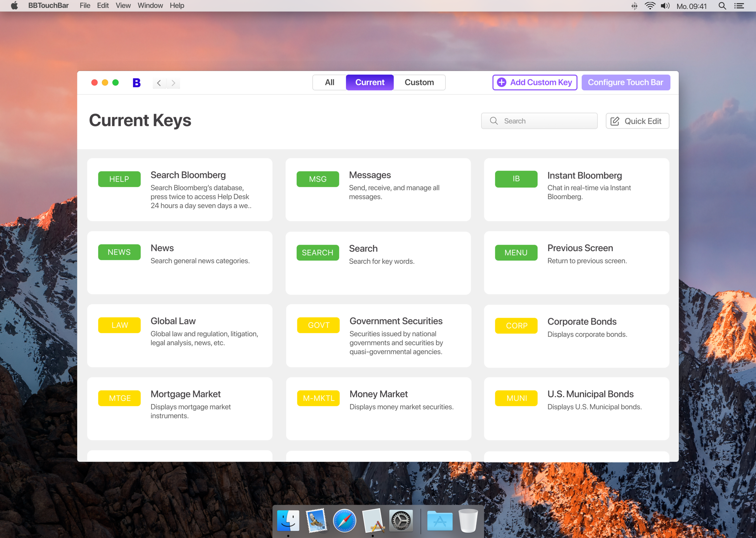The height and width of the screenshot is (538, 756).
Task: Switch to the All tab
Action: pos(329,83)
